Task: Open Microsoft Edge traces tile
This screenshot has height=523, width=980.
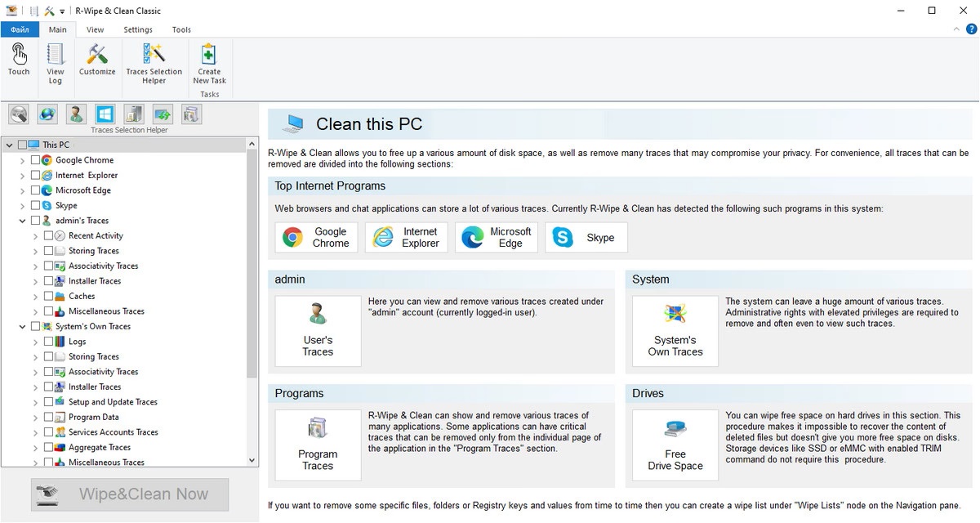Action: [496, 238]
